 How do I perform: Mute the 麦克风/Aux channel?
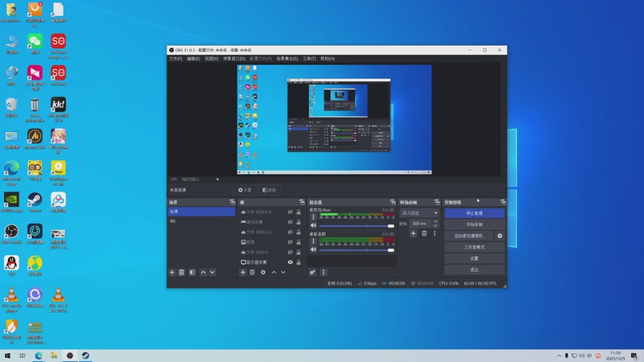tap(313, 225)
